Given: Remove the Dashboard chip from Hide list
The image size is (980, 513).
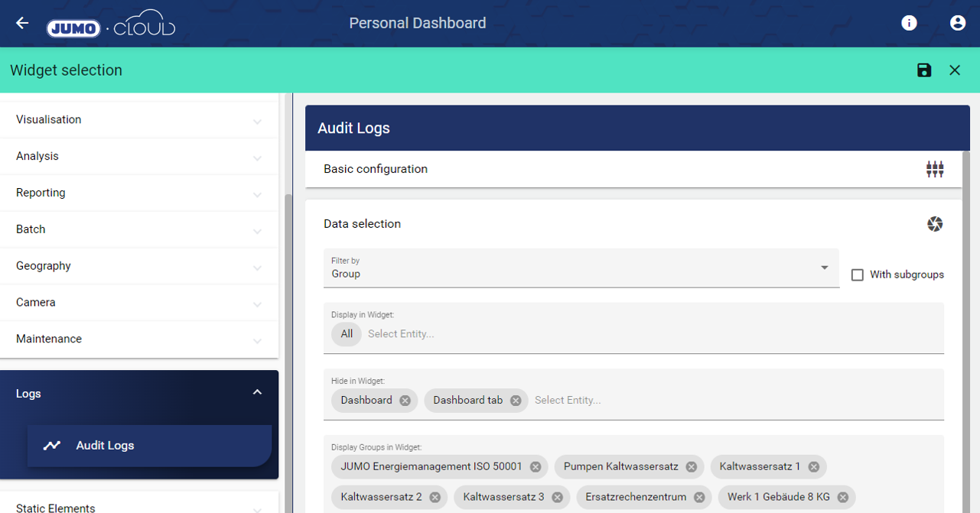Looking at the screenshot, I should (405, 401).
